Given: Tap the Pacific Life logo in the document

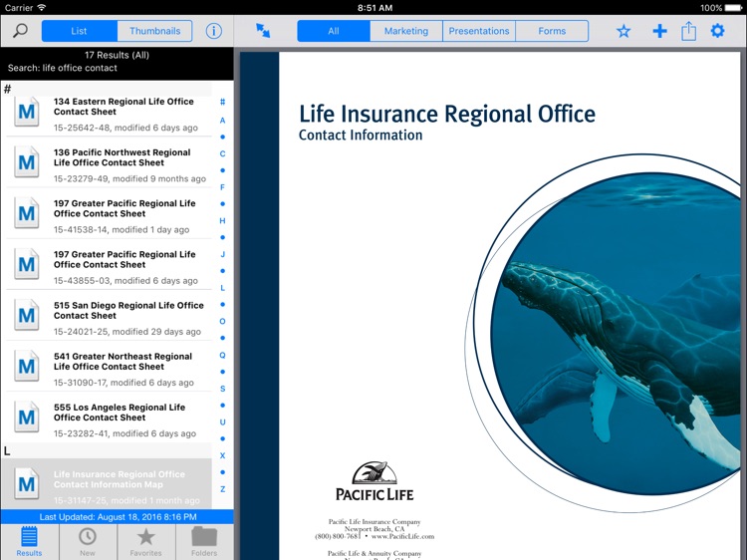Looking at the screenshot, I should tap(374, 481).
